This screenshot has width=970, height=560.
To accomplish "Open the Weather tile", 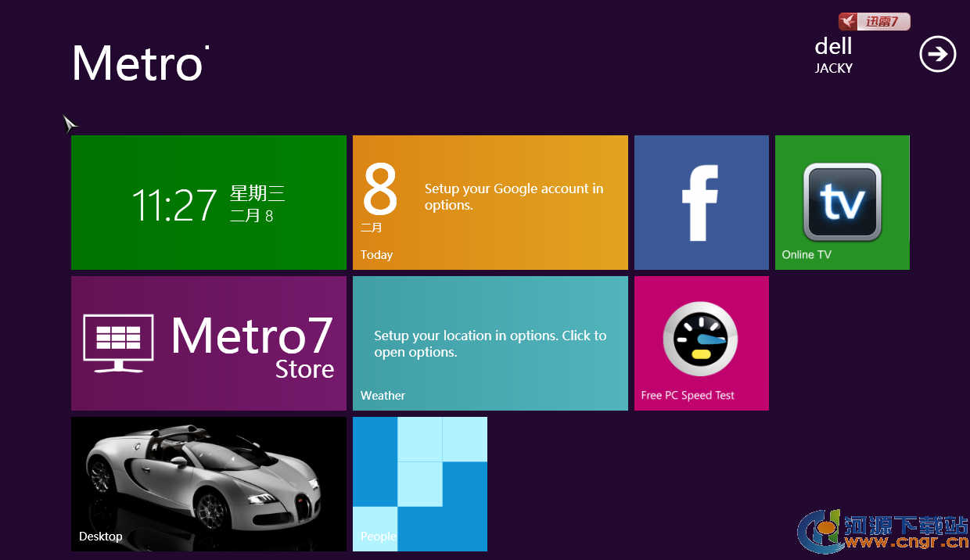I will pos(490,343).
